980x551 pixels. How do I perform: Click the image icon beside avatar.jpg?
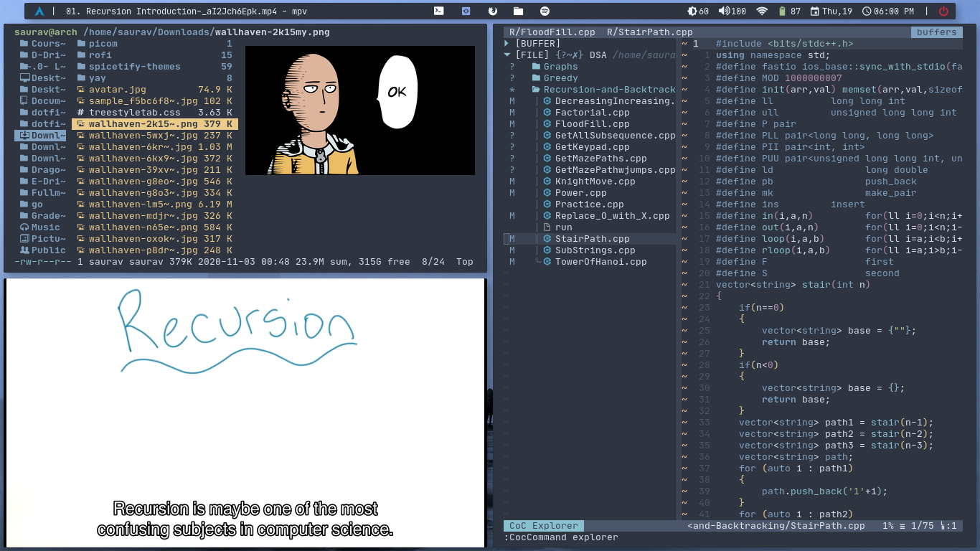[81, 90]
